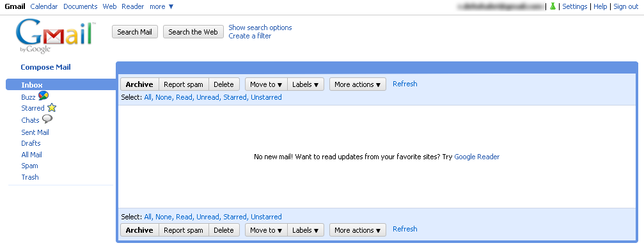The width and height of the screenshot is (644, 250).
Task: Open the bottom 'Labels' dropdown
Action: 306,230
